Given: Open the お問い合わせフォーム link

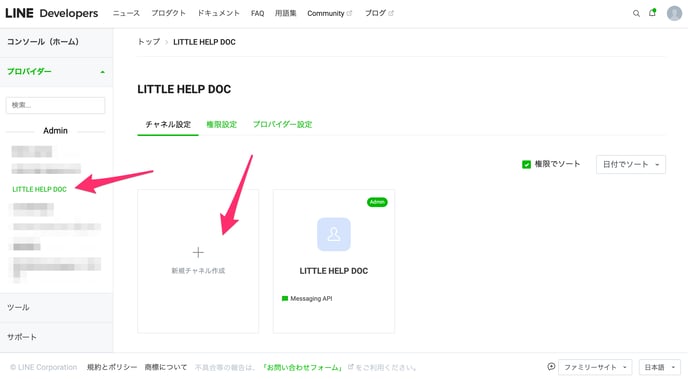Looking at the screenshot, I should 303,367.
